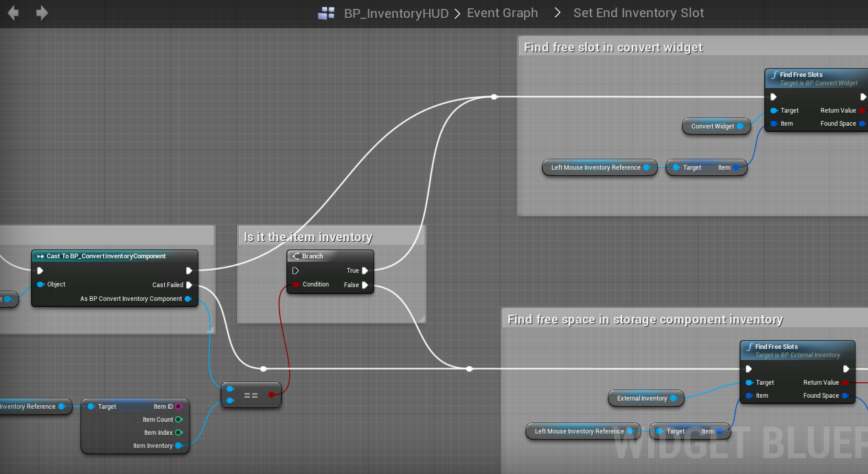The image size is (868, 474).
Task: Select Set End Inventory Slot breadcrumb
Action: click(x=638, y=13)
